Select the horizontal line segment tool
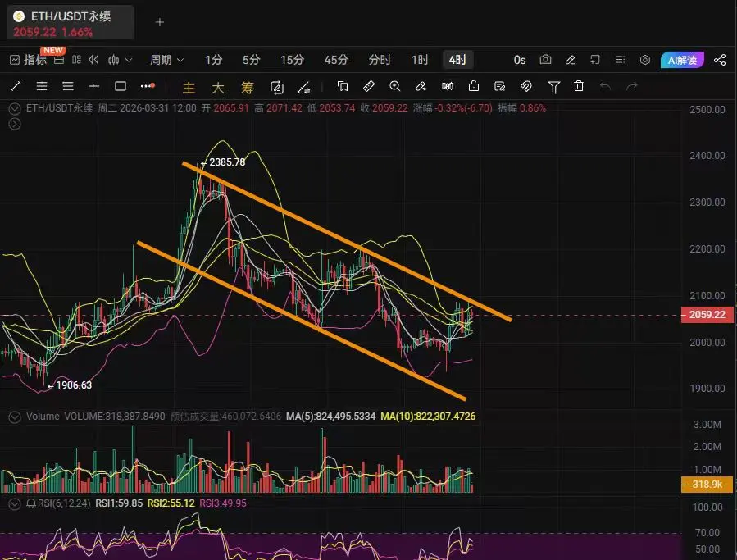The image size is (737, 560). click(94, 86)
